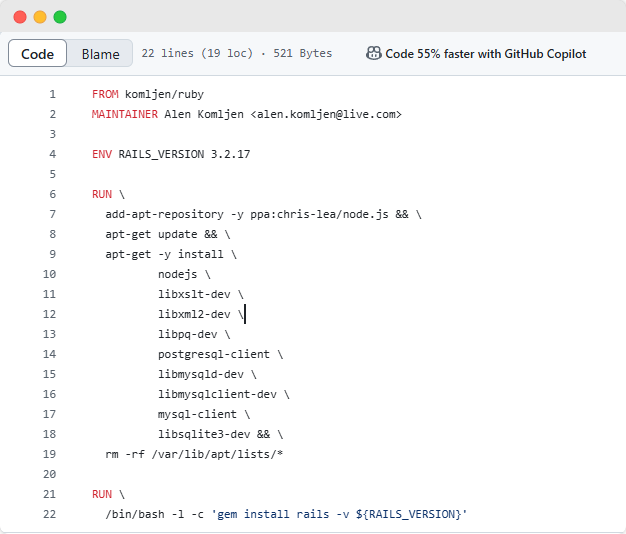This screenshot has width=626, height=534.
Task: Click the FROM keyword on line 1
Action: (x=105, y=95)
